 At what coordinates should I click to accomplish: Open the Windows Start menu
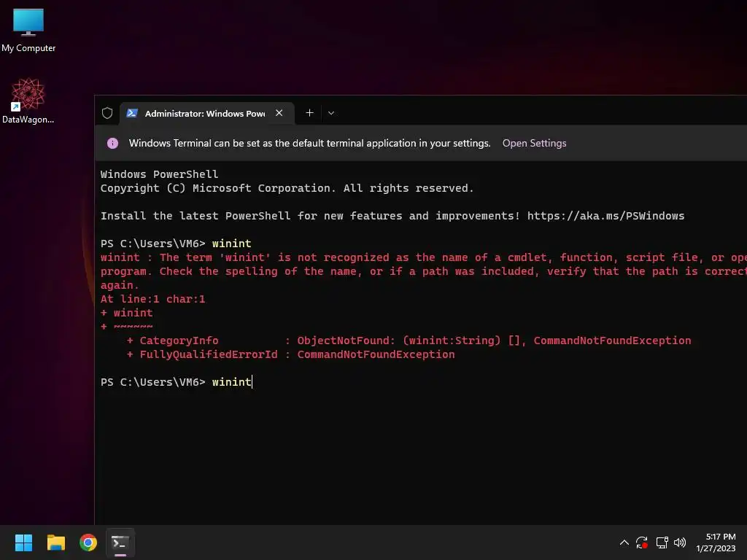(23, 542)
